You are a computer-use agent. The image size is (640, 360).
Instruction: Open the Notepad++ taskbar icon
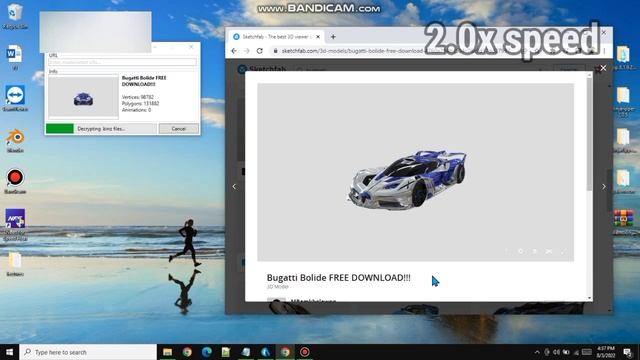(x=226, y=352)
